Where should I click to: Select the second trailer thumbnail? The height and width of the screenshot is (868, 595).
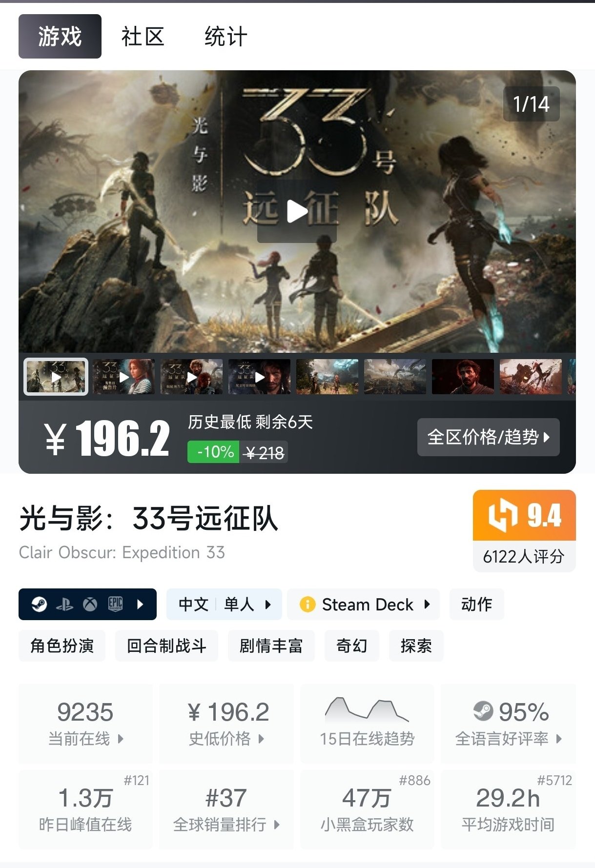click(x=123, y=377)
